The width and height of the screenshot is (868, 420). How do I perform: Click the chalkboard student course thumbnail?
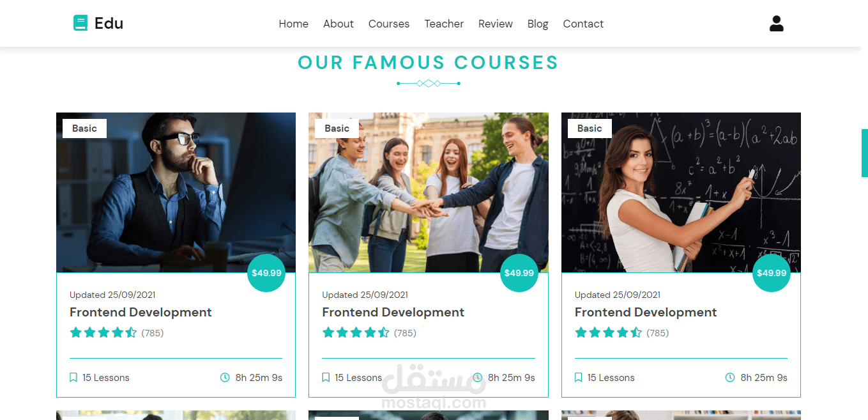(681, 192)
